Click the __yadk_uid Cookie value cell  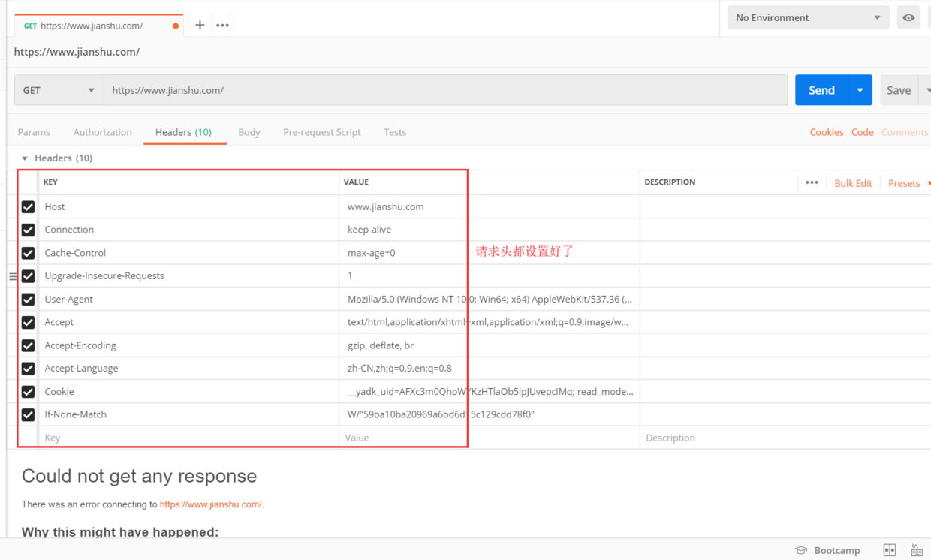(490, 391)
